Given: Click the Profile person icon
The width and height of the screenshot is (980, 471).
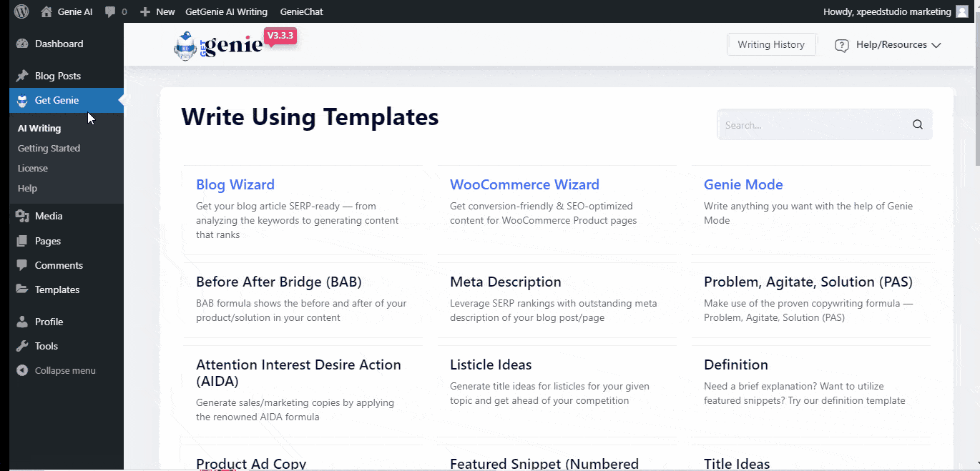Looking at the screenshot, I should pos(22,322).
